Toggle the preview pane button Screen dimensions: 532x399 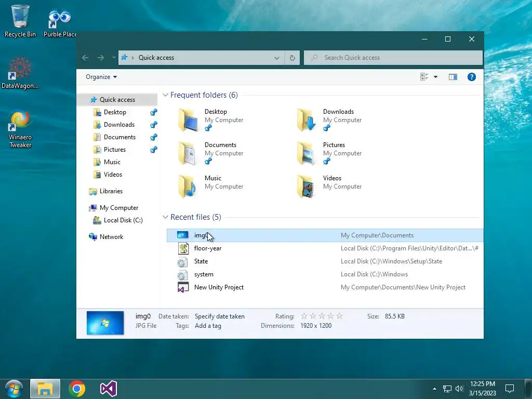pyautogui.click(x=453, y=77)
